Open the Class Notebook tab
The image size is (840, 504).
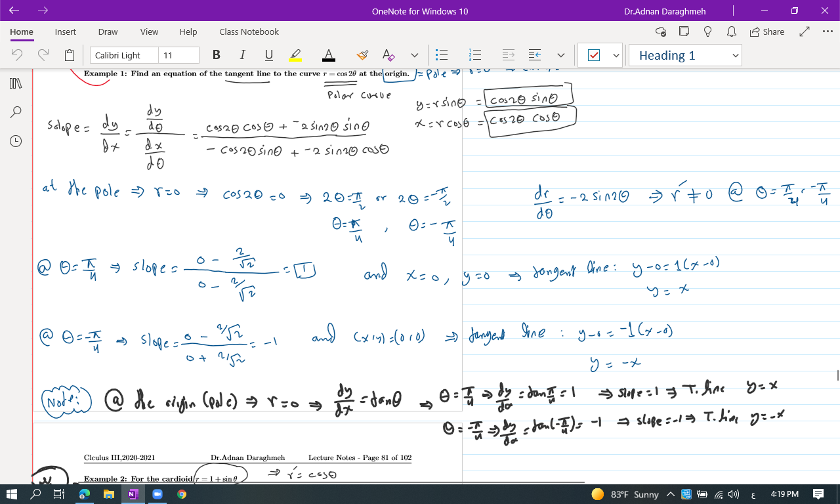click(x=249, y=31)
